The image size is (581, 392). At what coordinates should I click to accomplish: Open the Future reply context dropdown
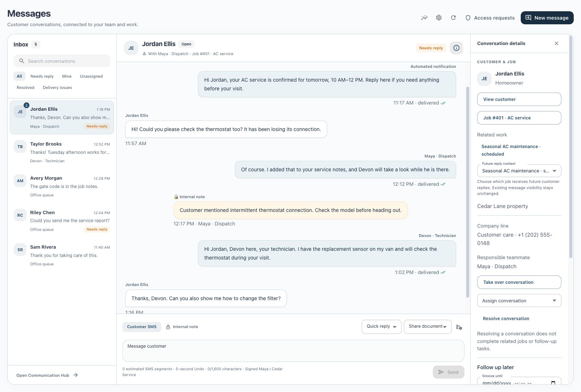click(519, 171)
